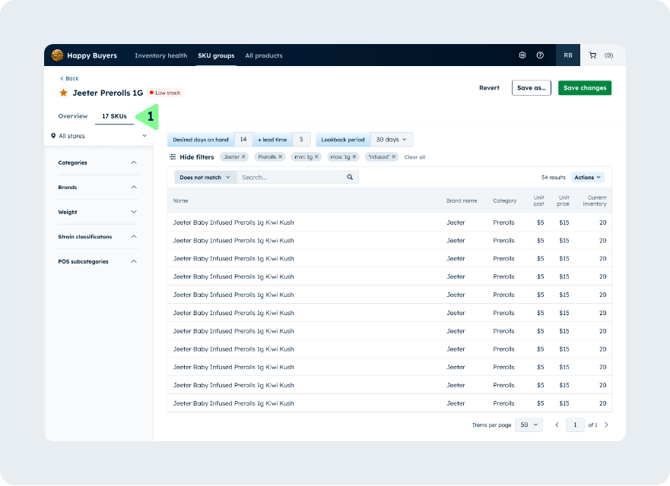Open the Items per page dropdown
Image resolution: width=670 pixels, height=486 pixels.
click(529, 424)
